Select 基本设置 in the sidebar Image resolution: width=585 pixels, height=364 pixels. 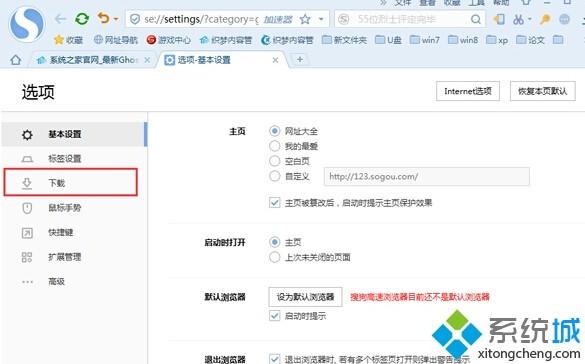(x=74, y=134)
